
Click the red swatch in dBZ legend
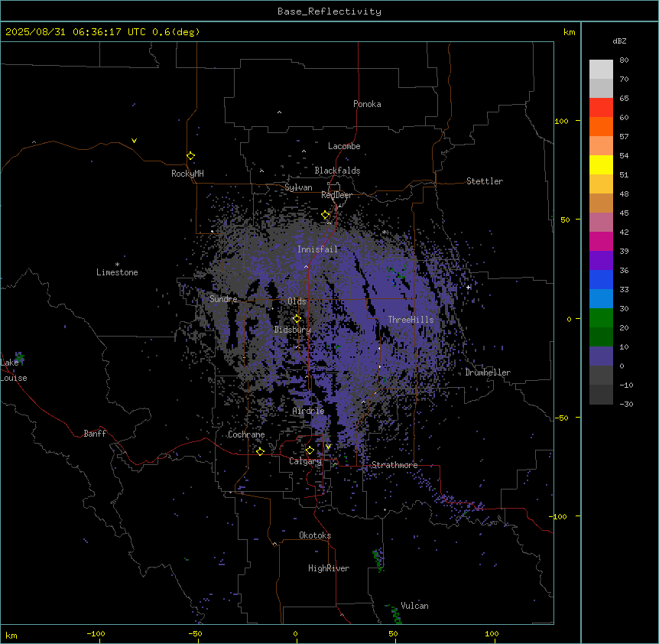click(x=601, y=107)
